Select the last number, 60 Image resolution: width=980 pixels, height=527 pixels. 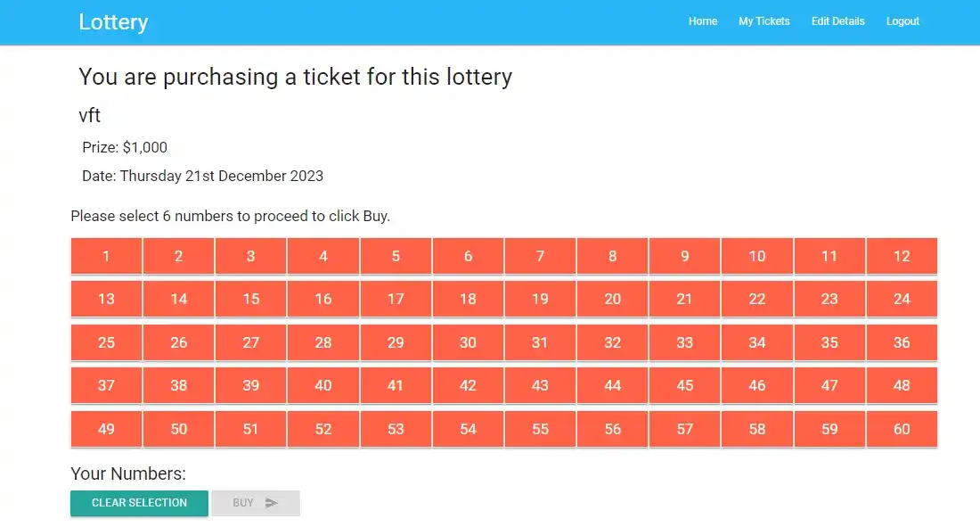[902, 429]
